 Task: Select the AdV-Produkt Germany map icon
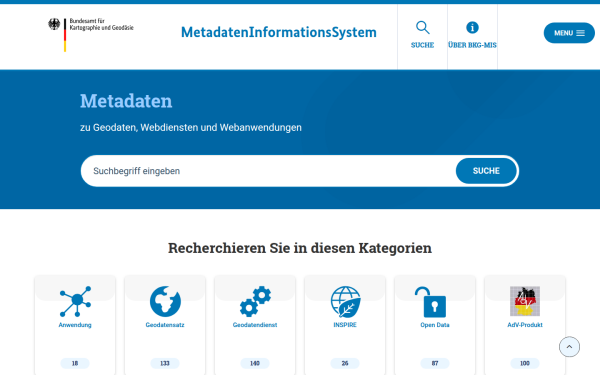[x=525, y=301]
